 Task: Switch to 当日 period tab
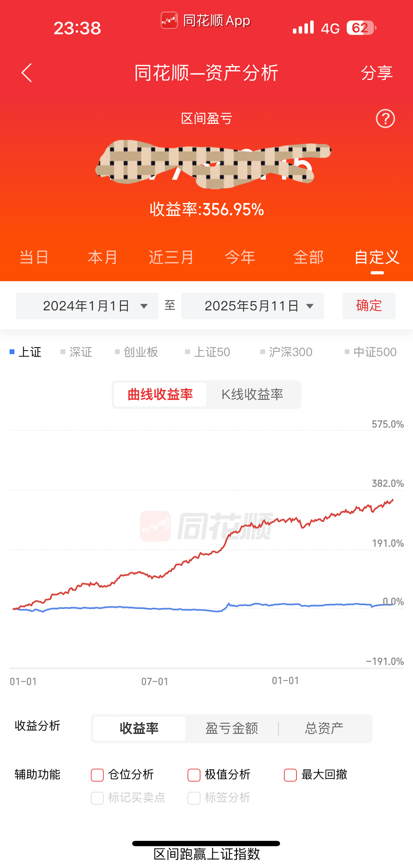(x=34, y=258)
